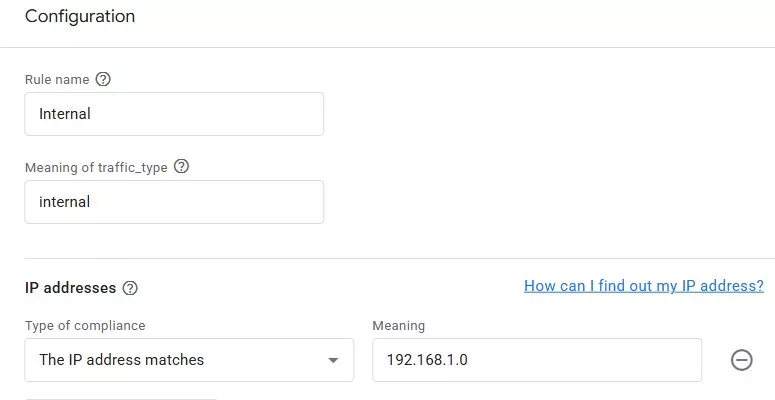The width and height of the screenshot is (775, 400).
Task: Click the 'Type of compliance' label
Action: tap(85, 326)
